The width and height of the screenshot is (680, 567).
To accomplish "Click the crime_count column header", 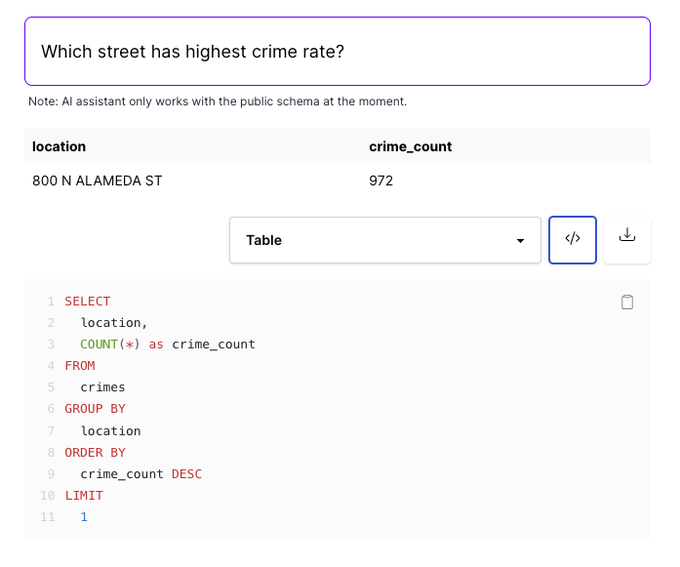I will coord(410,146).
